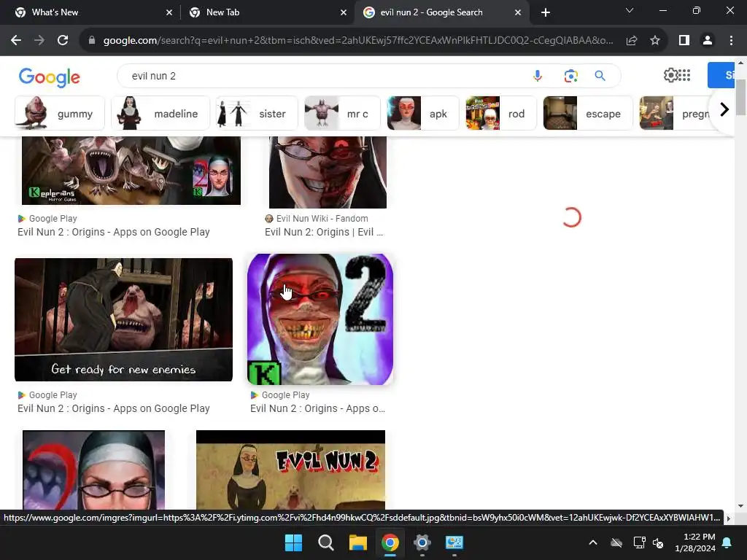747x560 pixels.
Task: Open Windows Start menu
Action: click(x=293, y=542)
